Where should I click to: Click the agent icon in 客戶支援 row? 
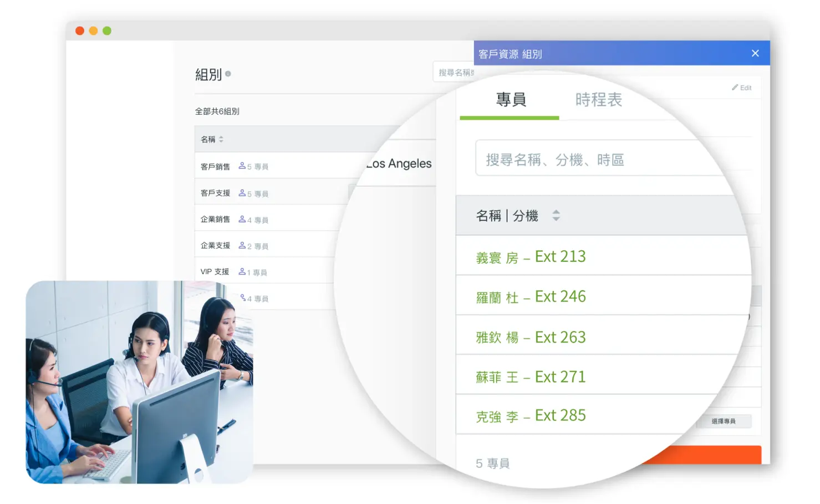click(x=242, y=193)
